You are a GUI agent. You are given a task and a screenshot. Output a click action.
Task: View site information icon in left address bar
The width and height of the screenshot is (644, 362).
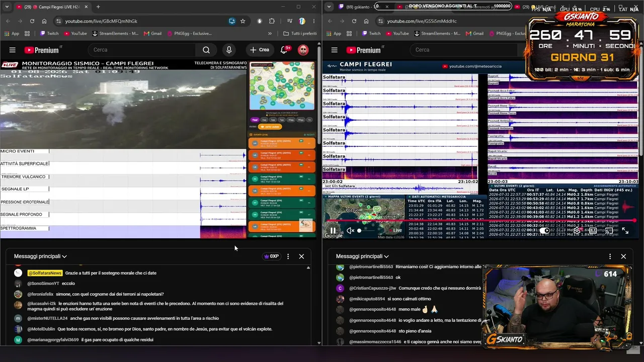pyautogui.click(x=59, y=21)
